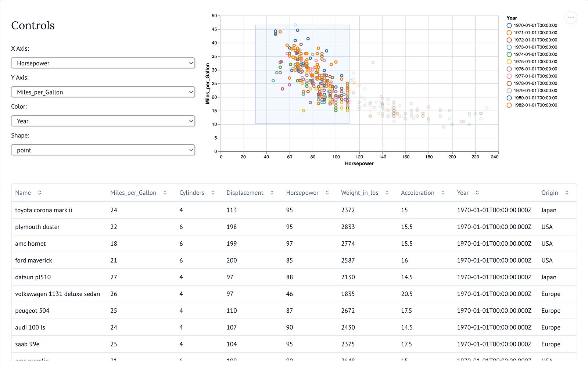
Task: Expand the Y Axis Miles_per_Gallon dropdown
Action: (103, 92)
